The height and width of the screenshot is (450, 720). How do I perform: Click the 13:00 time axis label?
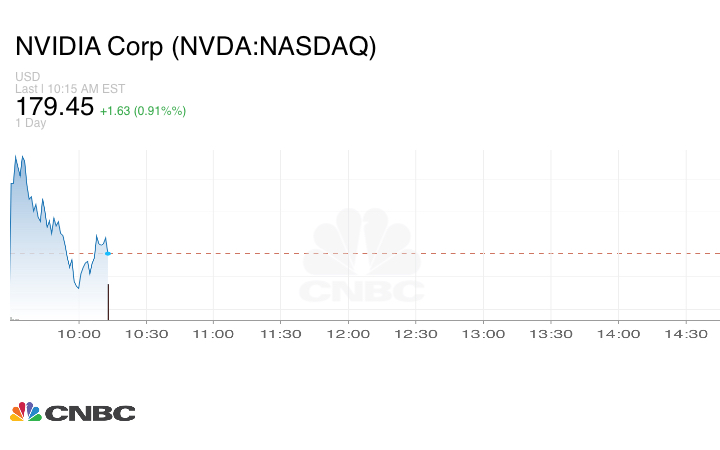click(x=483, y=334)
